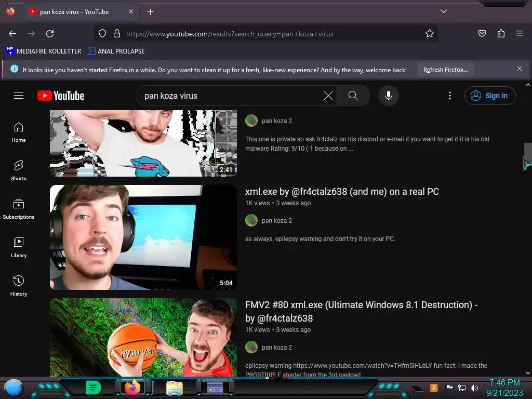Open Home in YouTube sidebar
This screenshot has height=399, width=532.
coord(19,132)
